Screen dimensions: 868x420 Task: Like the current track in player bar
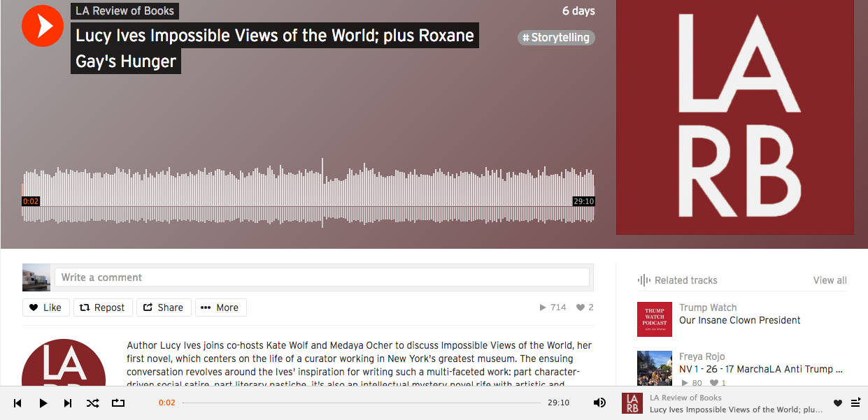tap(838, 403)
